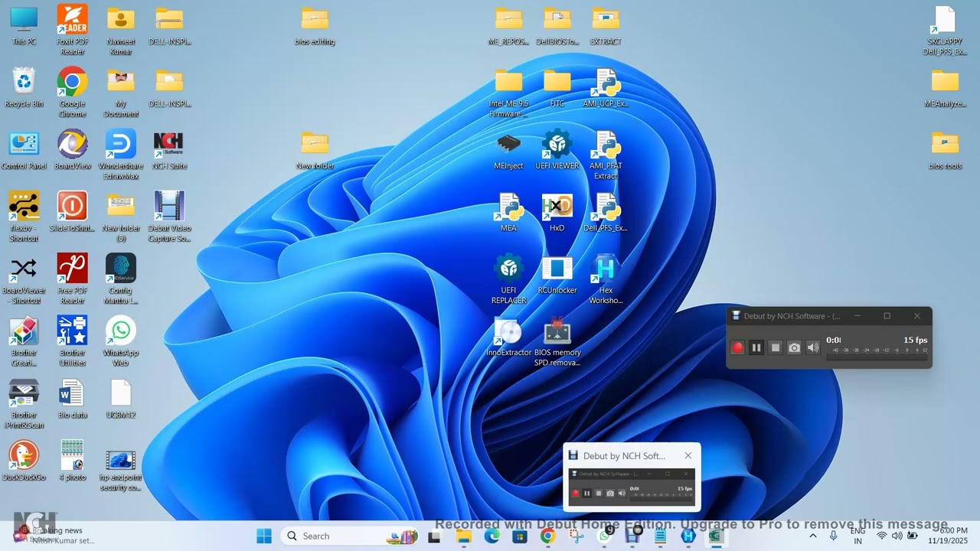Open the BoardView application icon

click(x=72, y=149)
